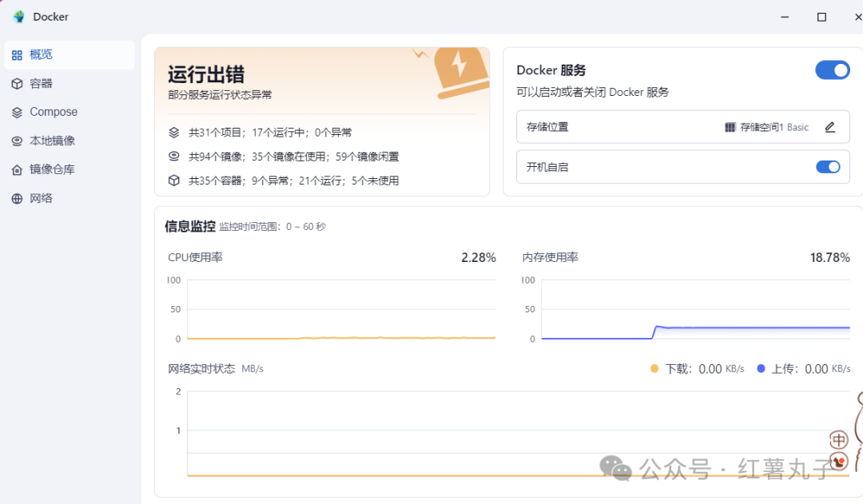Open the 概览 overview section

point(70,54)
